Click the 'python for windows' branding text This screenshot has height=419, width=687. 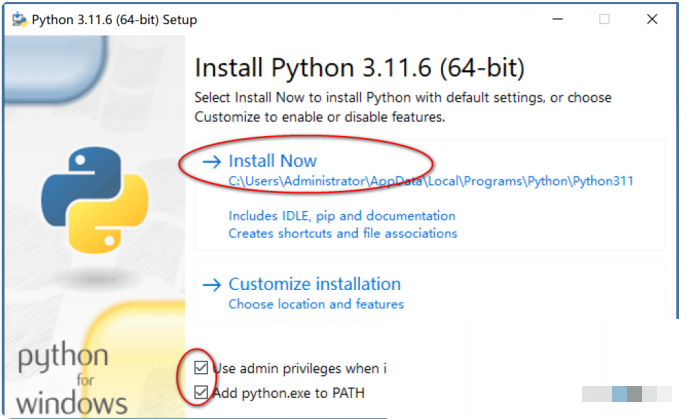[72, 378]
